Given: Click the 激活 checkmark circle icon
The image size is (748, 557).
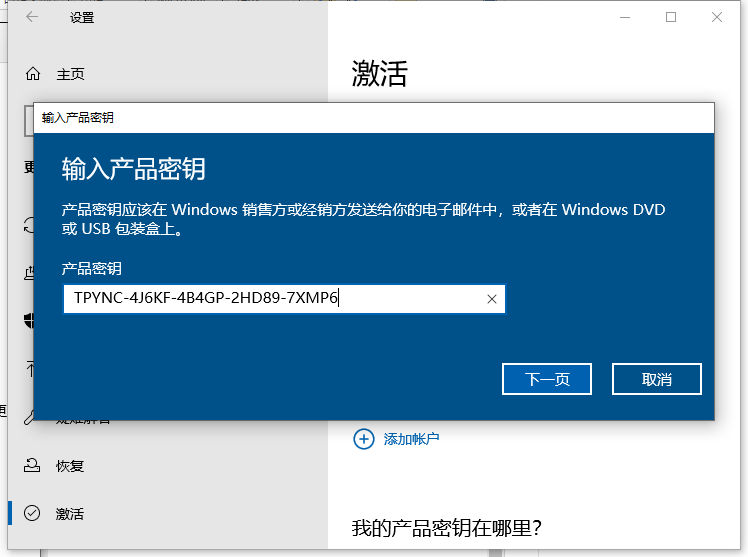Looking at the screenshot, I should click(33, 513).
